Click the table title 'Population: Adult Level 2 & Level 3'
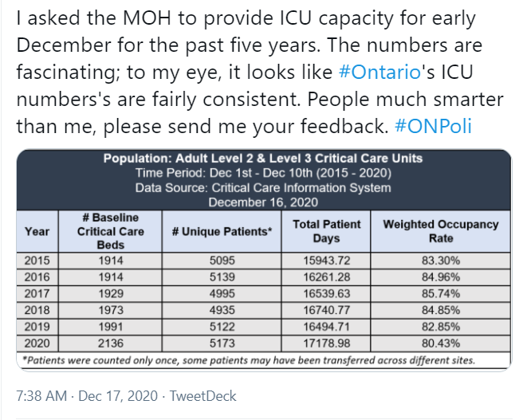Screen dimensions: 523x420 tap(263, 159)
